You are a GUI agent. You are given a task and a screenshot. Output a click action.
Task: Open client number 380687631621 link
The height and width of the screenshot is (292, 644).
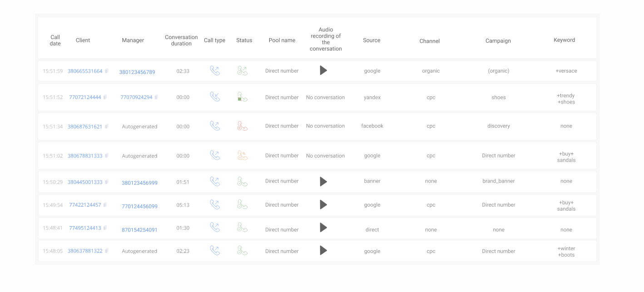pyautogui.click(x=85, y=127)
